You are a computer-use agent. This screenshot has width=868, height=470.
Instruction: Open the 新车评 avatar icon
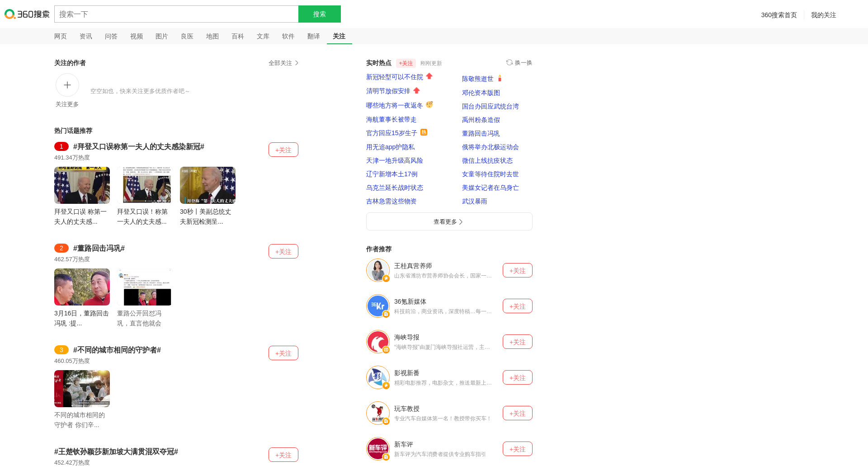377,449
